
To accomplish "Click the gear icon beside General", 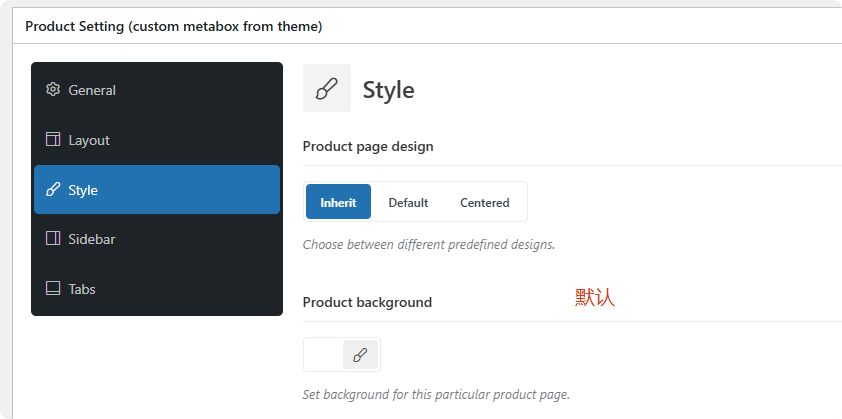I will (53, 90).
